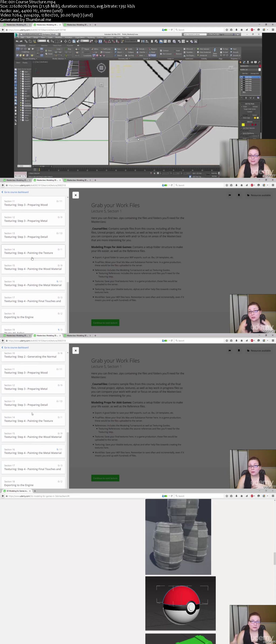Click Relax in the Geometry ribbon panel
Screen dimensions: 276x644
(118, 49)
